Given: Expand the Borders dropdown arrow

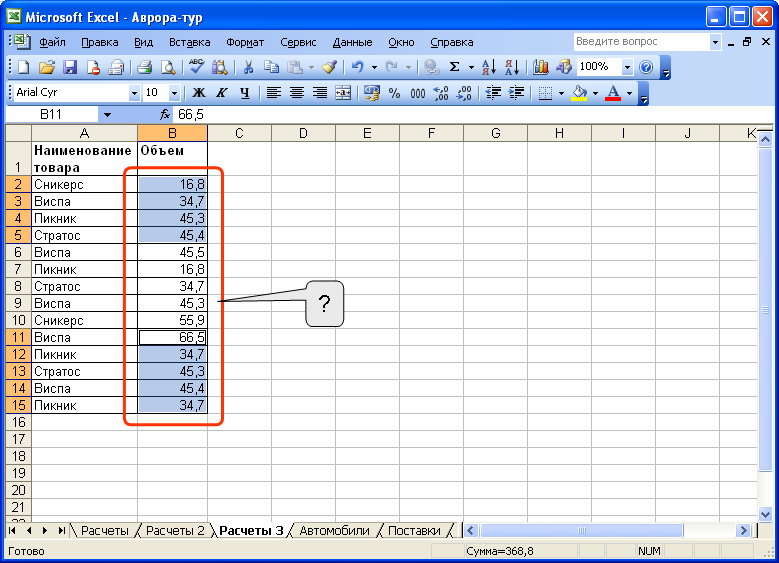Looking at the screenshot, I should (561, 93).
